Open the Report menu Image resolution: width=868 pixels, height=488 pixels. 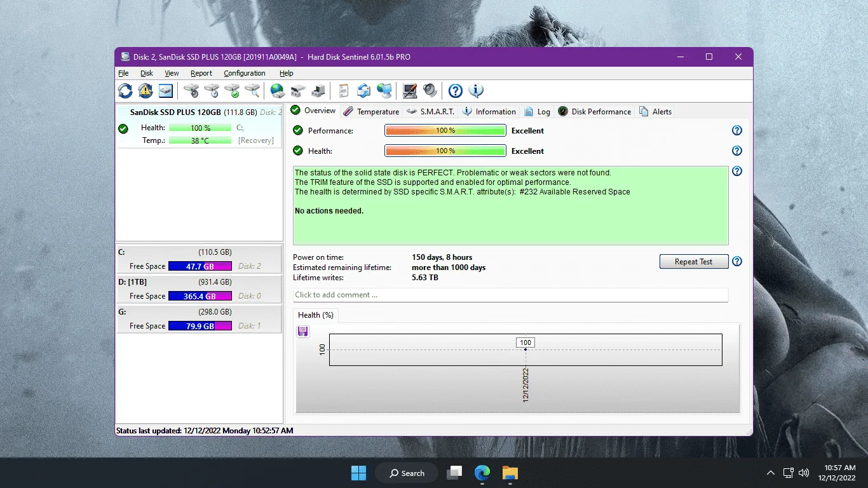tap(201, 73)
